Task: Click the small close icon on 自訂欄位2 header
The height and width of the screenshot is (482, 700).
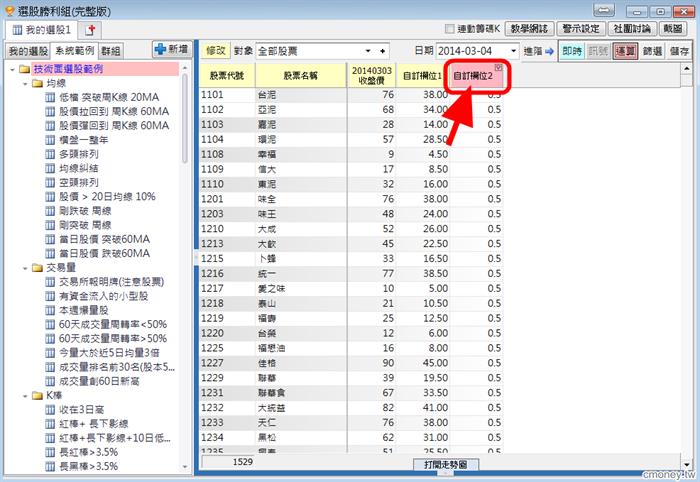Action: (x=499, y=67)
